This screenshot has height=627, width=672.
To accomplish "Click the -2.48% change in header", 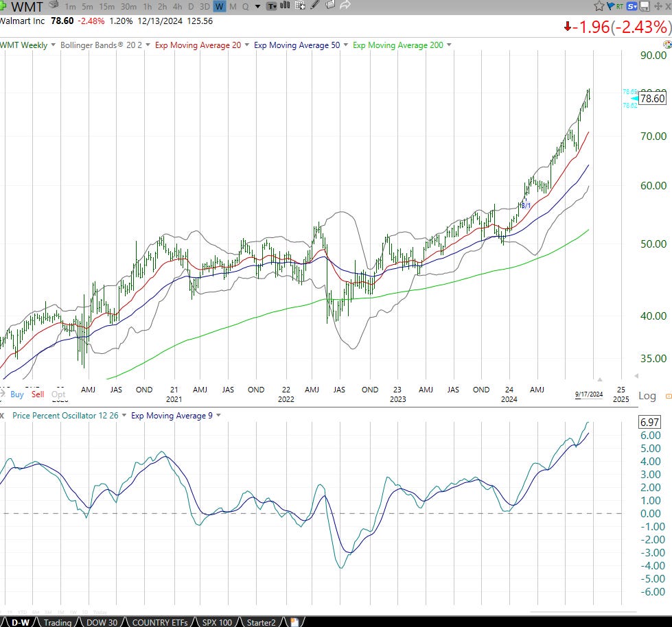I will tap(91, 21).
